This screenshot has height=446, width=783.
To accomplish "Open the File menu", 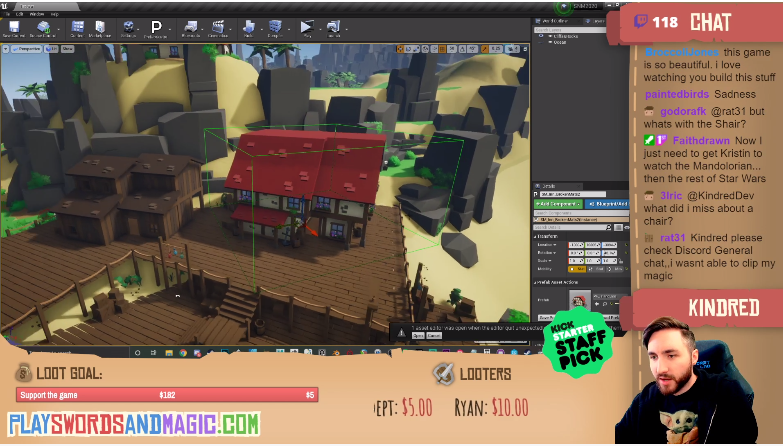I will (x=7, y=14).
